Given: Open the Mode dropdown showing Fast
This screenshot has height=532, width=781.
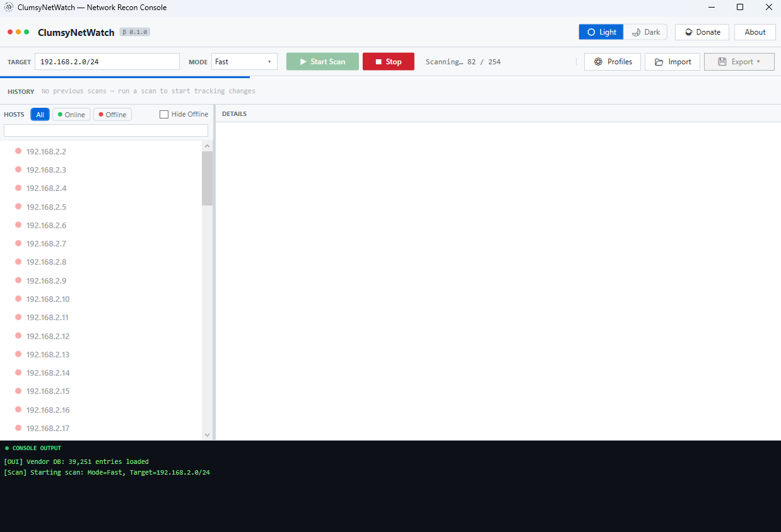Looking at the screenshot, I should 244,62.
